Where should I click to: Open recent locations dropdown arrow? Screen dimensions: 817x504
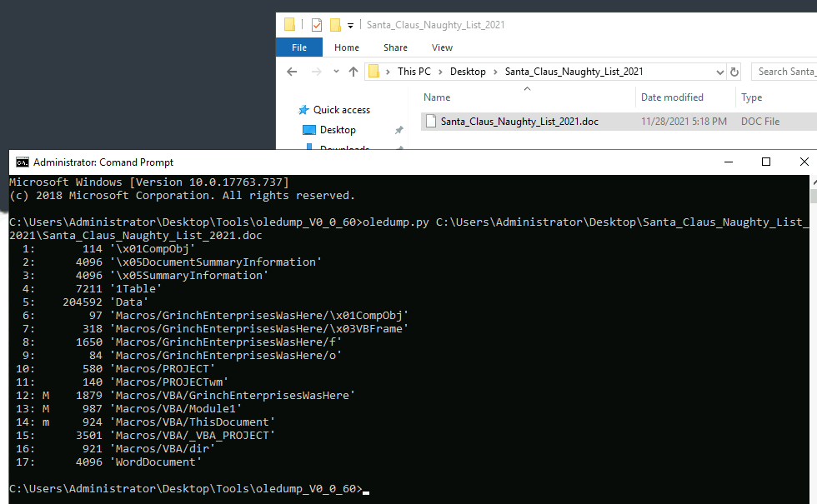336,72
